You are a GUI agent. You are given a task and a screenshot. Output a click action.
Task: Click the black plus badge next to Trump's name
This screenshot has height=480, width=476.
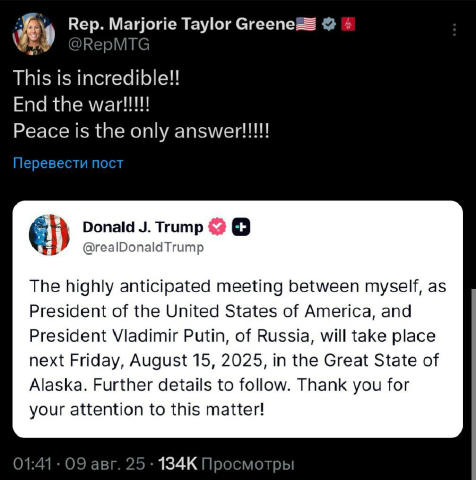[241, 227]
